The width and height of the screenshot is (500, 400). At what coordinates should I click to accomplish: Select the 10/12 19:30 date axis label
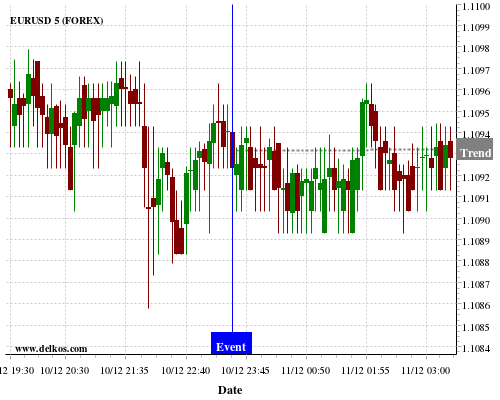click(17, 370)
